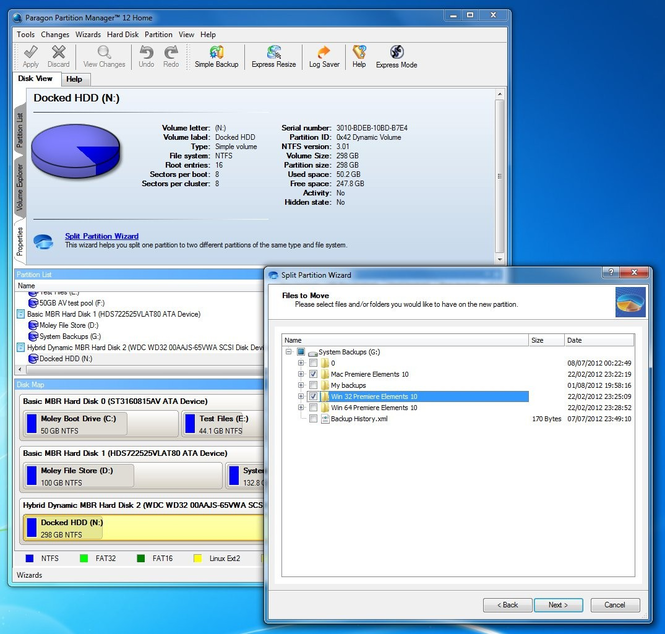Viewport: 665px width, 634px height.
Task: Check the Backup History.xml checkbox
Action: (x=313, y=419)
